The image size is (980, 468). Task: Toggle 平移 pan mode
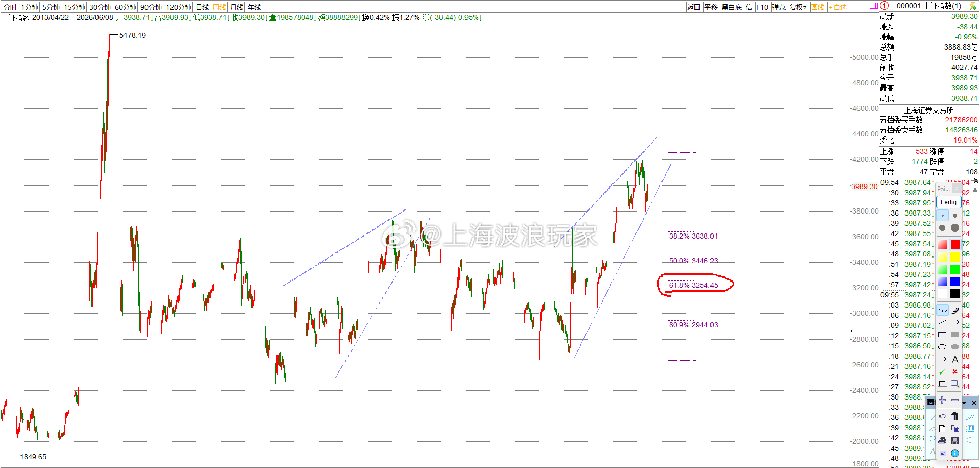(x=711, y=7)
